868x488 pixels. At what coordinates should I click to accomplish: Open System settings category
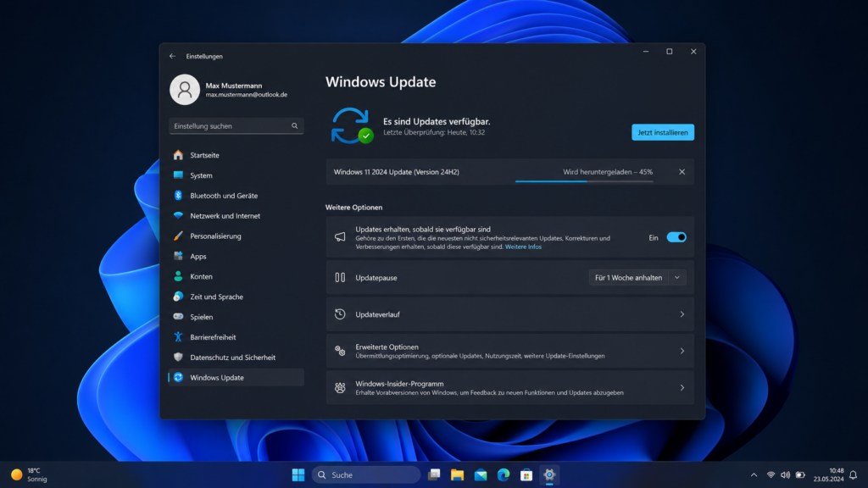[x=236, y=175]
